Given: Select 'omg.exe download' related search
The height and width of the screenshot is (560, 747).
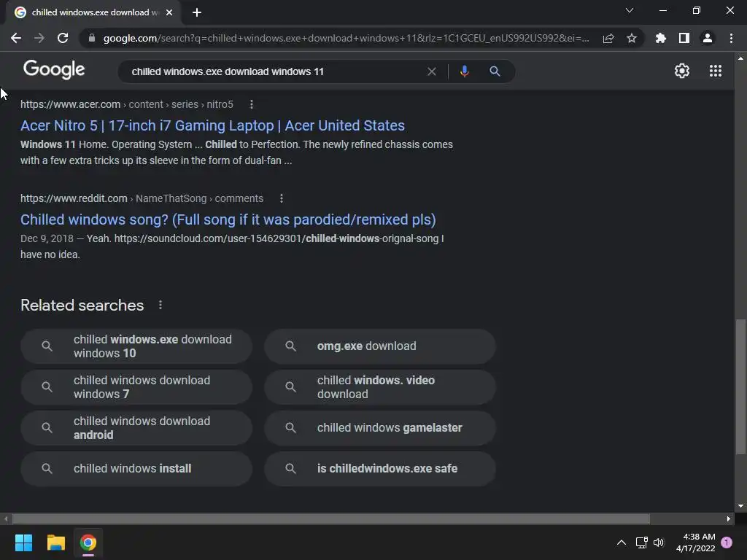Looking at the screenshot, I should (379, 346).
